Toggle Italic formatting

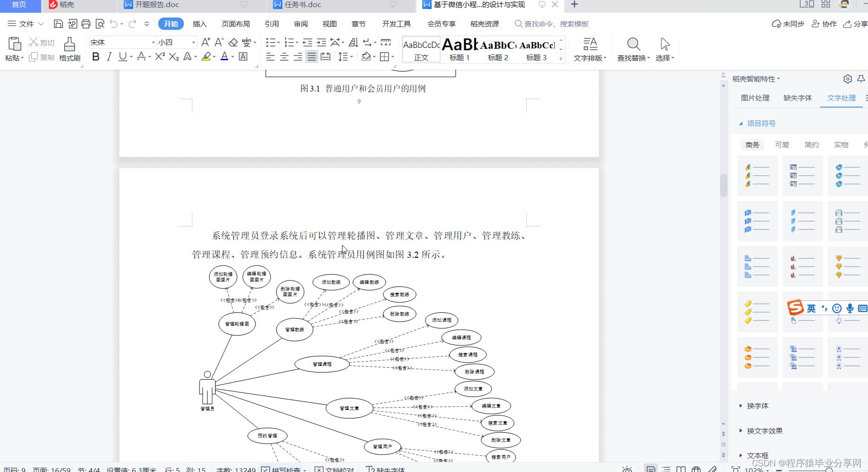tap(109, 56)
